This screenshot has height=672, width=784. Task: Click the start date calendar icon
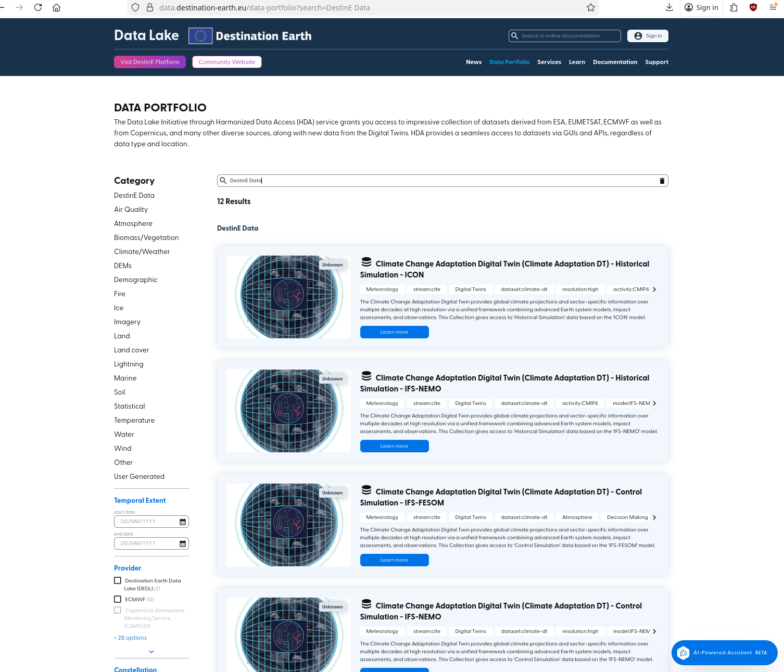[183, 522]
